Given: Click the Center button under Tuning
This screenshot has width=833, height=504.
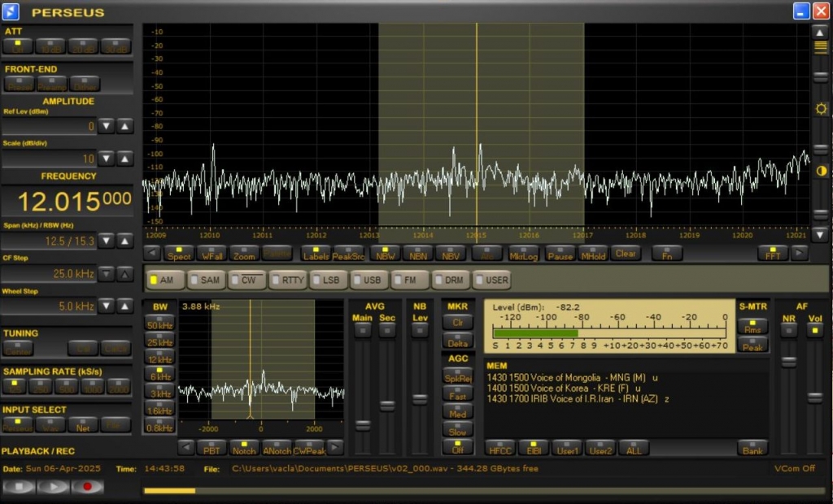Looking at the screenshot, I should (x=19, y=348).
